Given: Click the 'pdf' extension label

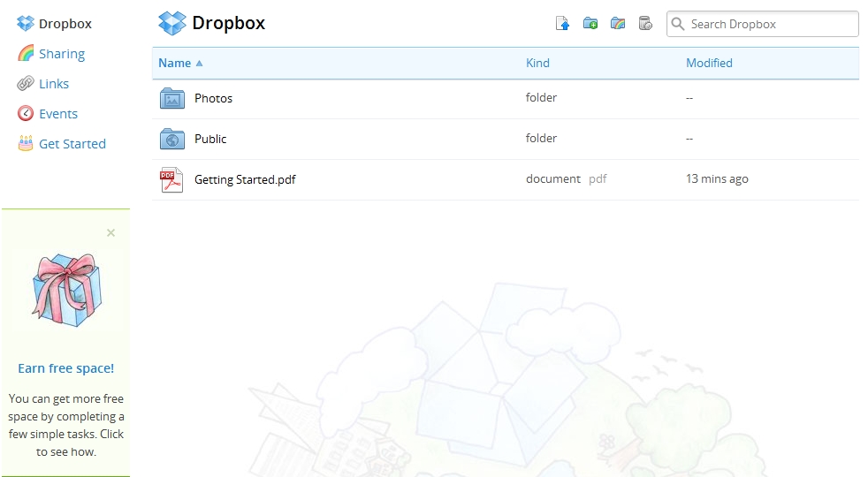Looking at the screenshot, I should (598, 179).
